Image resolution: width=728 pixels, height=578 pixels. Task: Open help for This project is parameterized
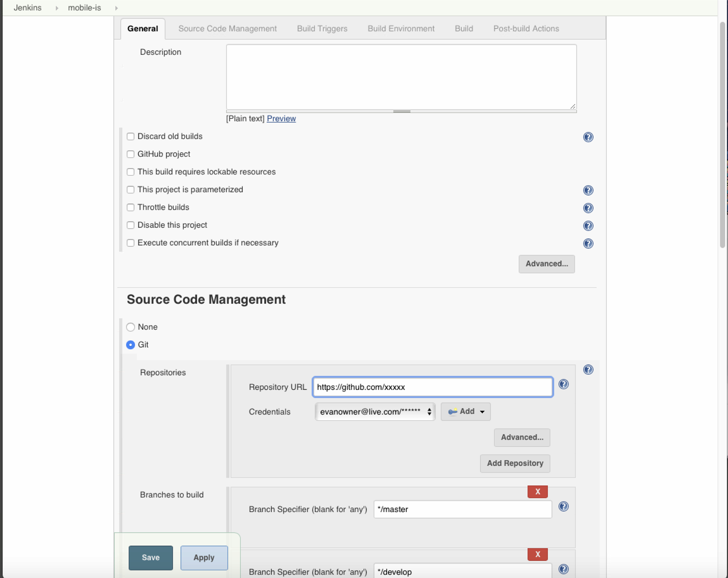point(588,190)
